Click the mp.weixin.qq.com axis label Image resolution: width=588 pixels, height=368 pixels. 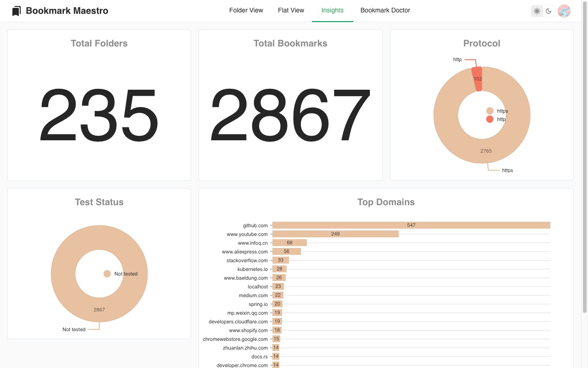click(248, 313)
